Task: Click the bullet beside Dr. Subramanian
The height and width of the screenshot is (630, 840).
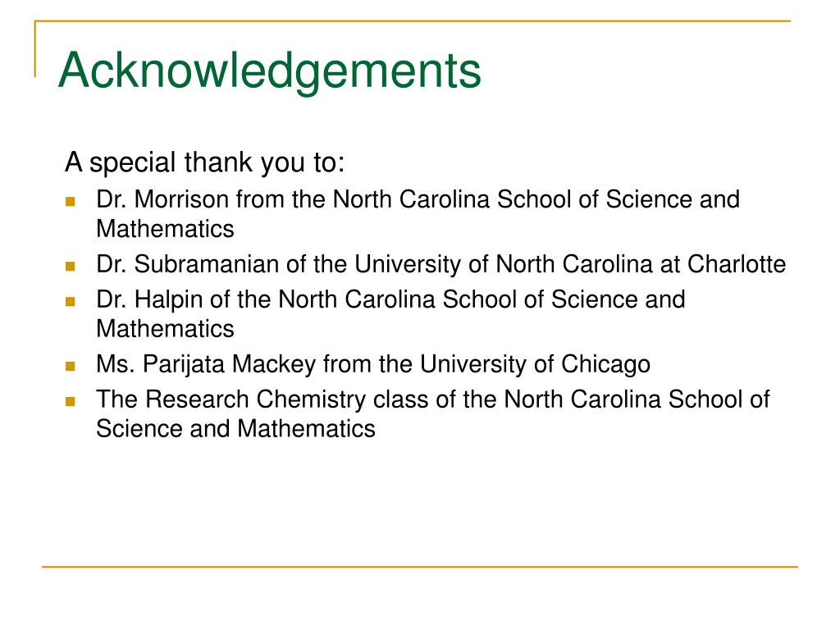Action: [71, 267]
